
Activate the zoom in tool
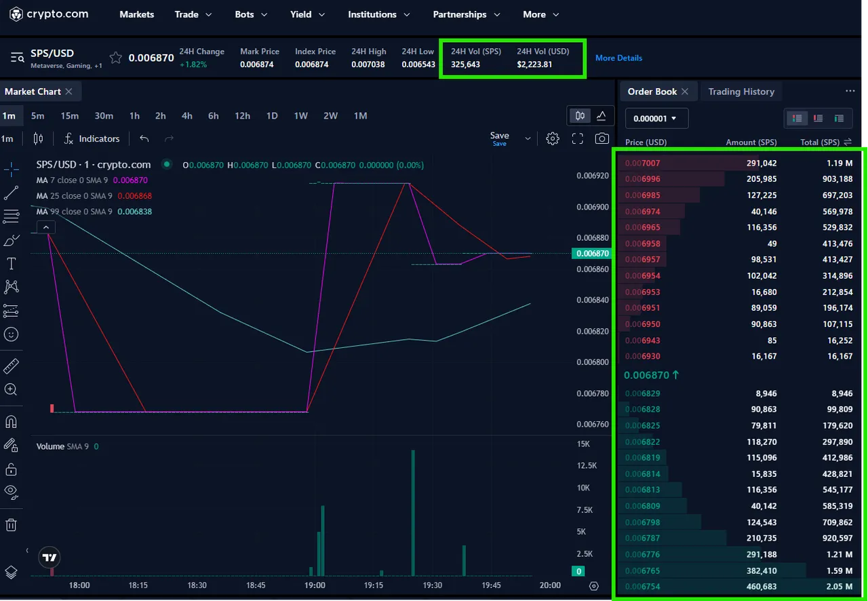coord(11,390)
